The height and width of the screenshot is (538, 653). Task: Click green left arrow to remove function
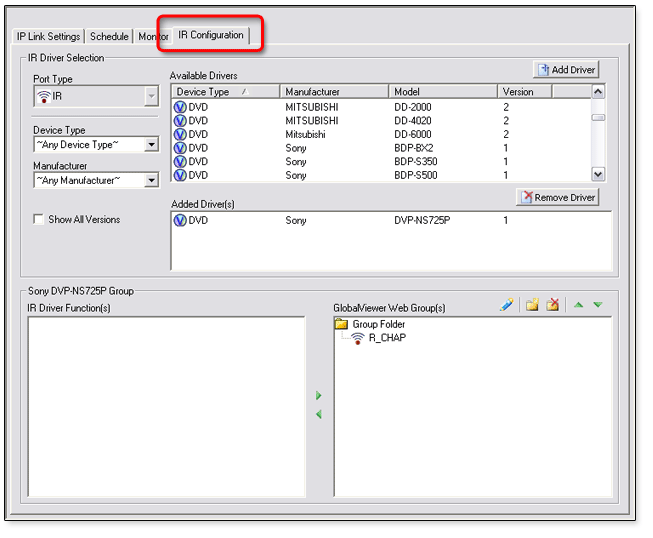(x=319, y=414)
